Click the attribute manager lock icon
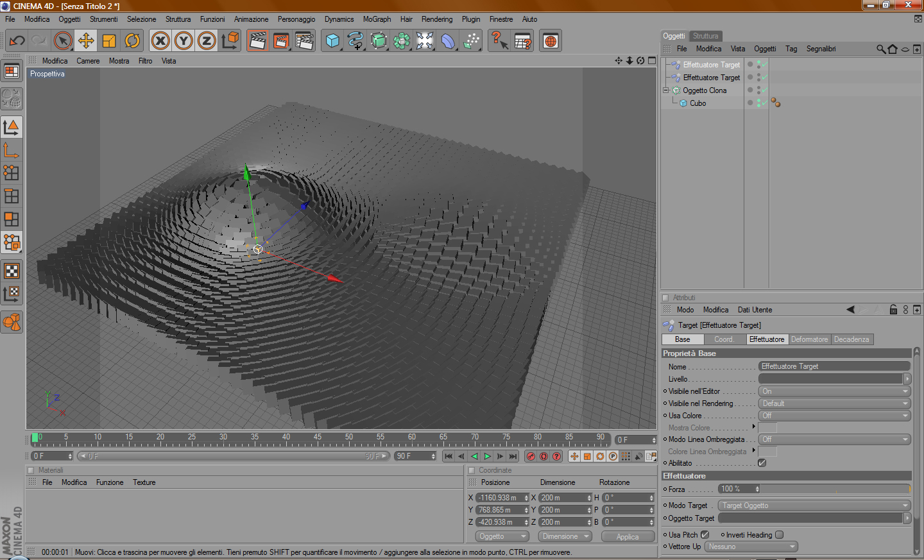Viewport: 924px width, 560px height. [x=893, y=310]
